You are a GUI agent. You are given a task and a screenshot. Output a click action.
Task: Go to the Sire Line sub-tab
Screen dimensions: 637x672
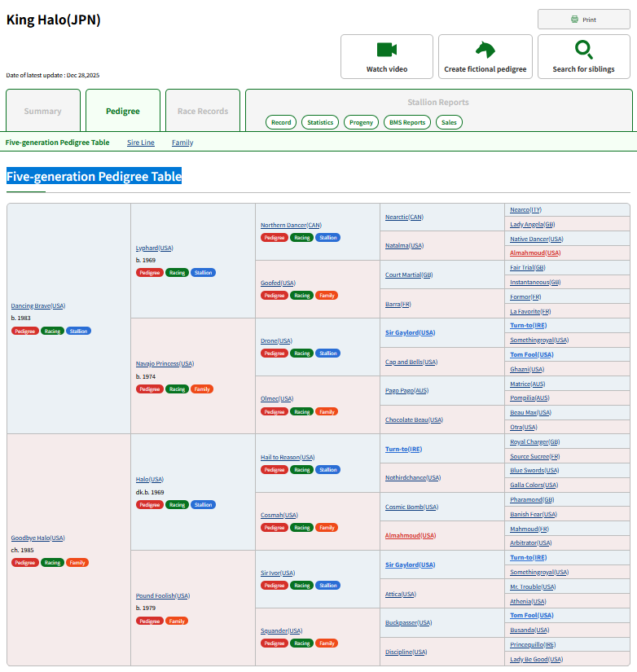[x=141, y=143]
